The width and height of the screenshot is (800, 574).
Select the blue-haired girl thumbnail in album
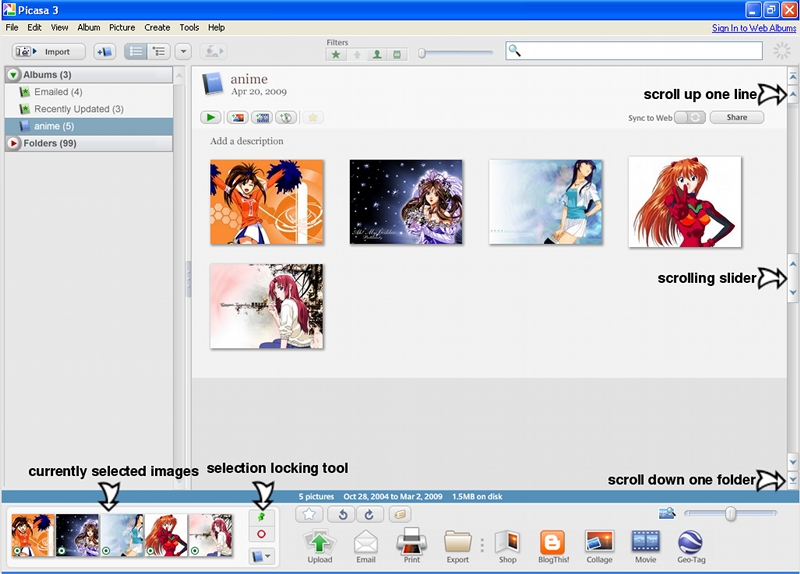pyautogui.click(x=545, y=202)
